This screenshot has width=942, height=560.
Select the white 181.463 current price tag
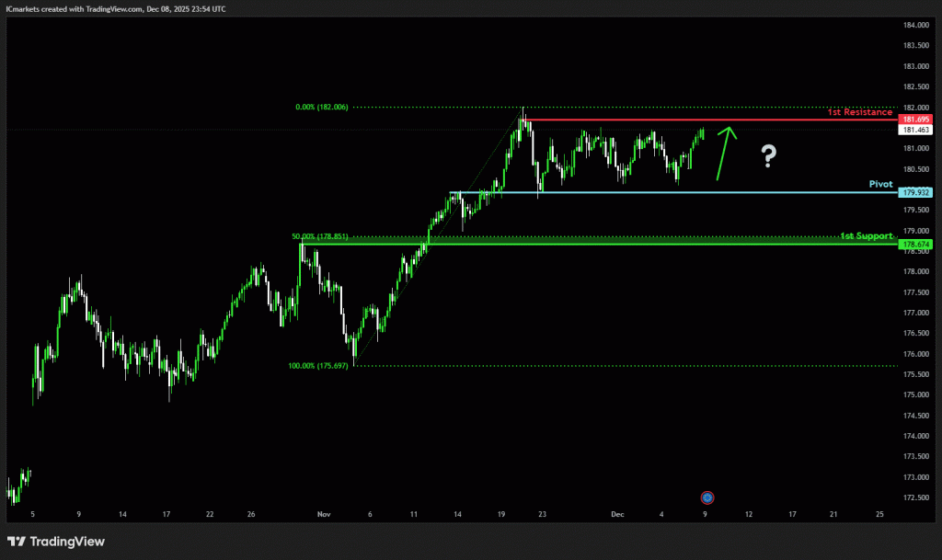[916, 131]
